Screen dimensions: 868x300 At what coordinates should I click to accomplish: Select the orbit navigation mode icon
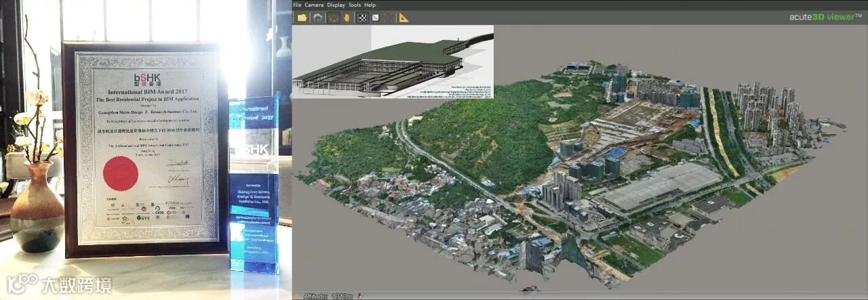[332, 18]
